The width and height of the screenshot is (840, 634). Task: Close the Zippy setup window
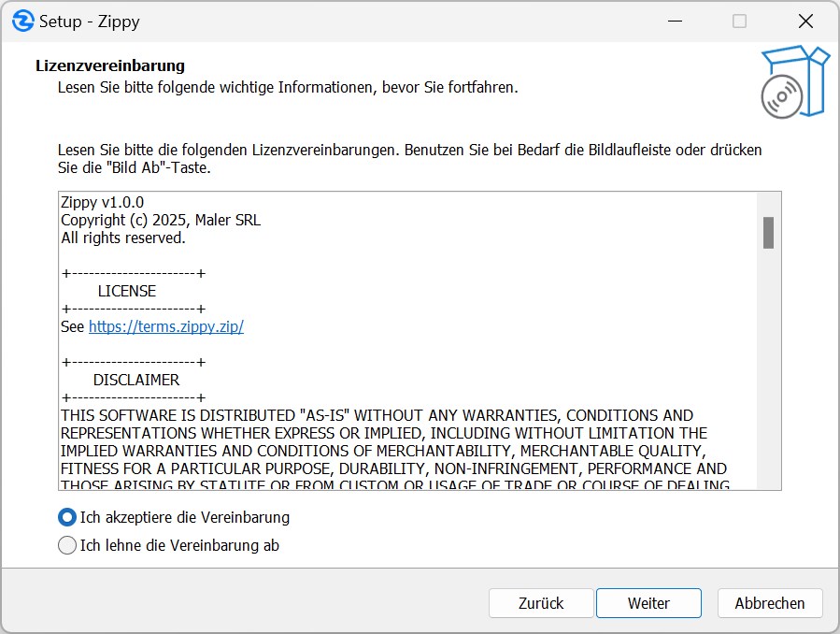(x=804, y=21)
